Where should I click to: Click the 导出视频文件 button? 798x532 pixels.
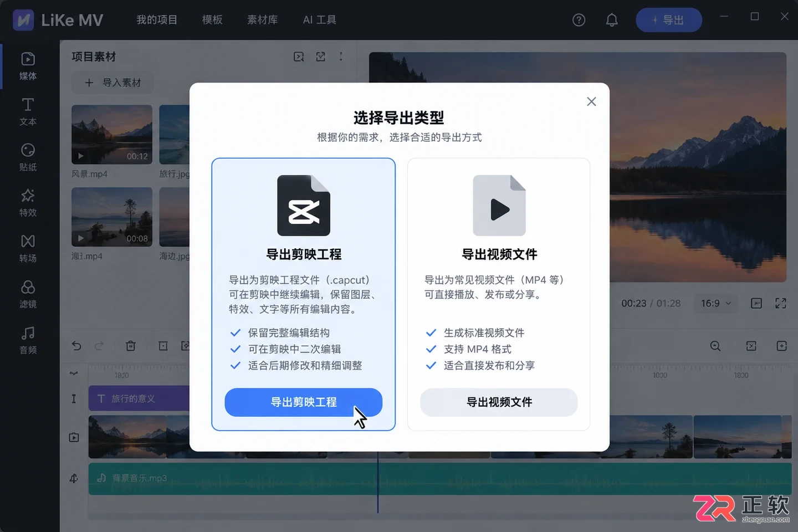coord(499,402)
